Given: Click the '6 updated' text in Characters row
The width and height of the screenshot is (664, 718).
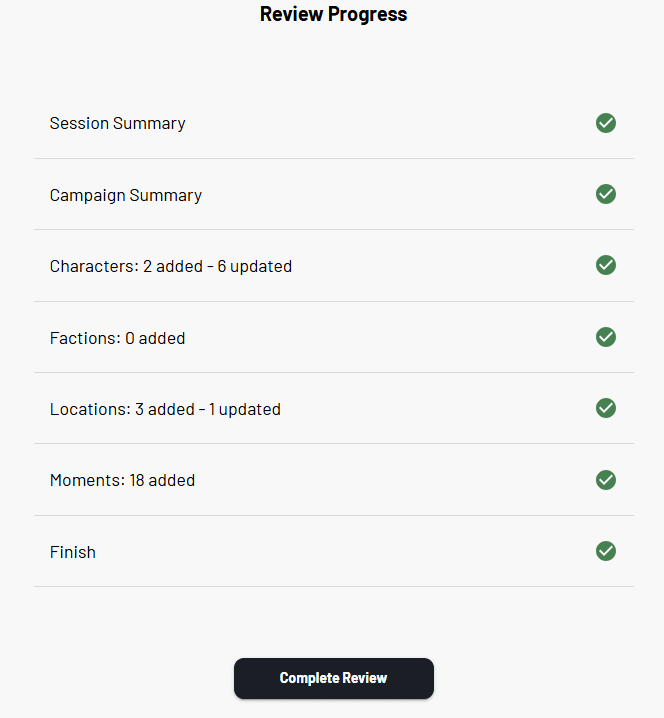Looking at the screenshot, I should point(255,266).
